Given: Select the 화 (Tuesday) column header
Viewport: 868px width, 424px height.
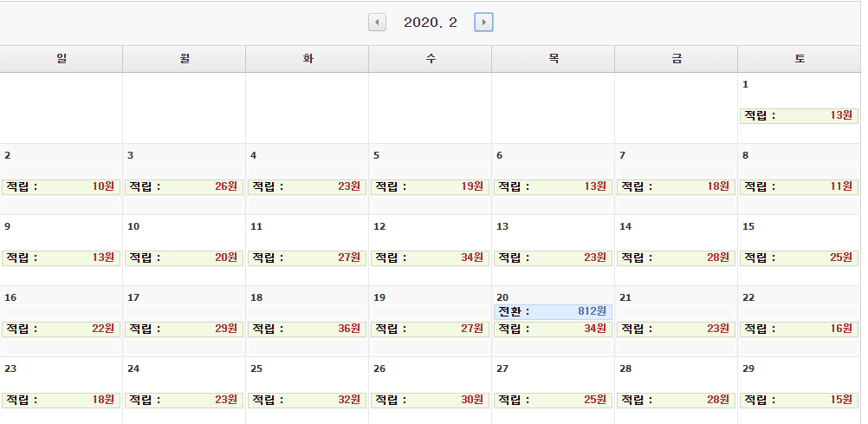Looking at the screenshot, I should pyautogui.click(x=308, y=59).
